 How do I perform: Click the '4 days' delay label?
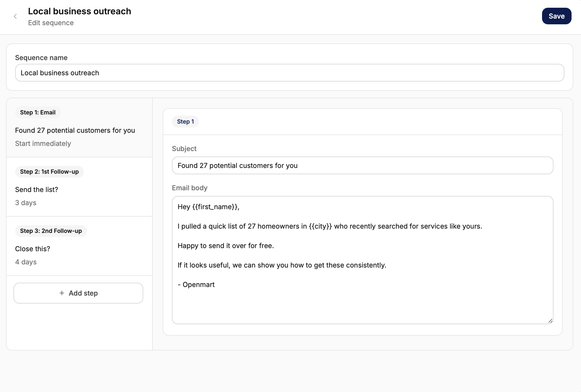click(x=26, y=262)
